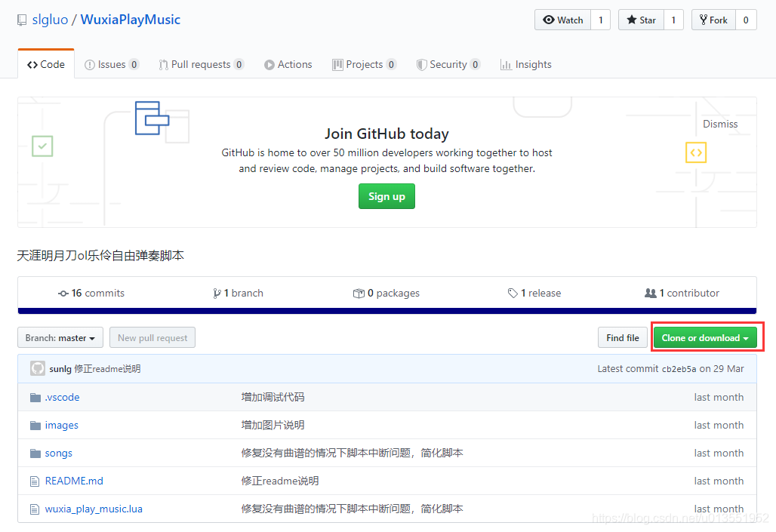Open the commit message in wuxia_play_music.lua row
Image resolution: width=776 pixels, height=532 pixels.
pyautogui.click(x=352, y=509)
